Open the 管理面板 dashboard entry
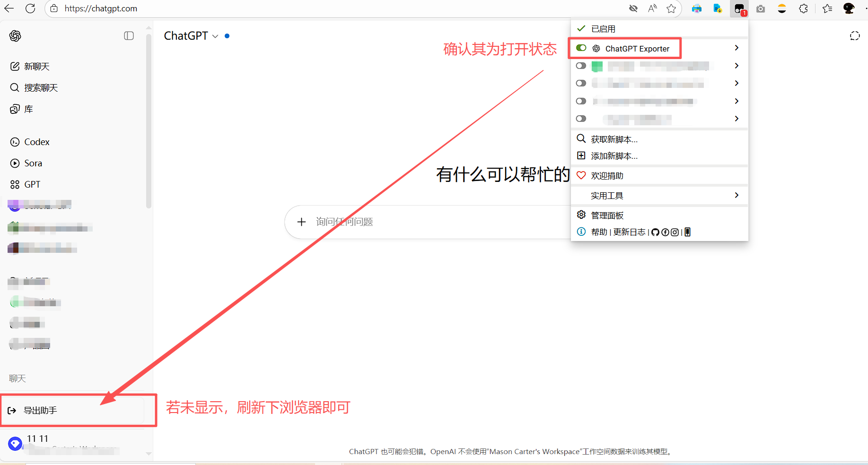 (659, 215)
